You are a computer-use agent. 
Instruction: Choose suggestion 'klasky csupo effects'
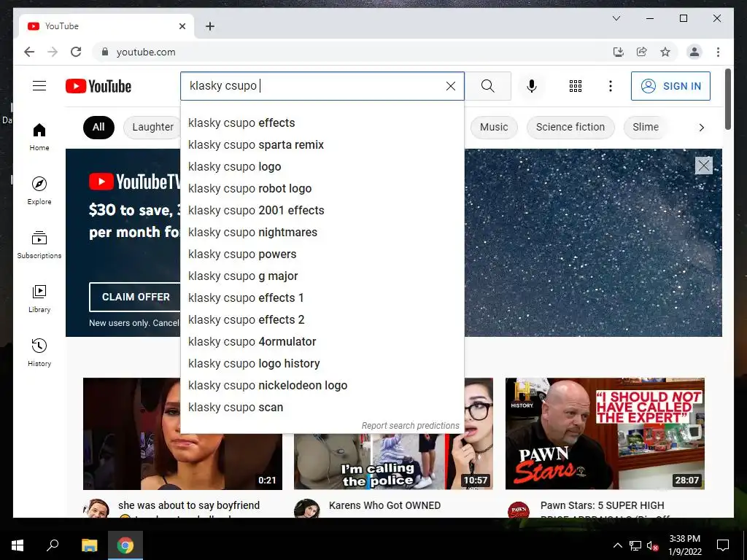click(x=322, y=122)
